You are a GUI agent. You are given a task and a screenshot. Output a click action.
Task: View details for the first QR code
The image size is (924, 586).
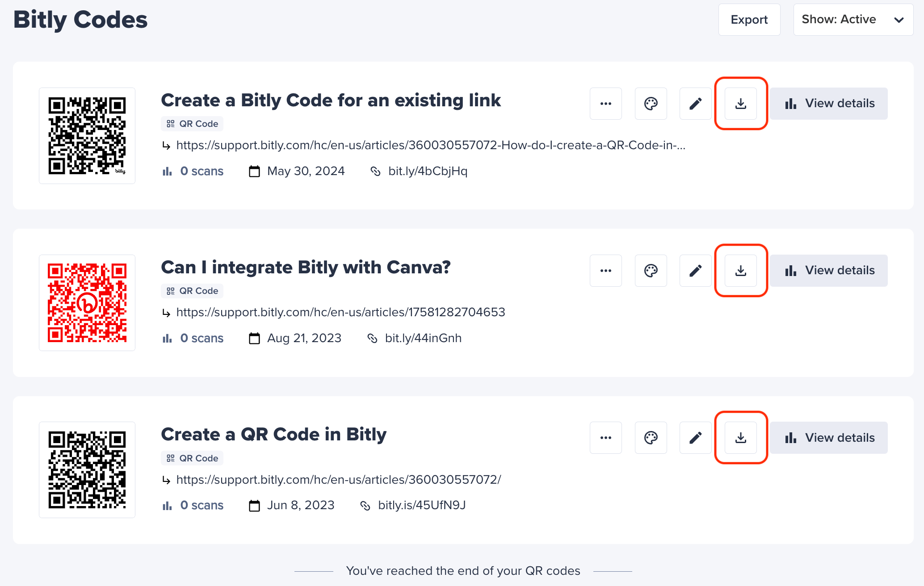[x=829, y=103]
